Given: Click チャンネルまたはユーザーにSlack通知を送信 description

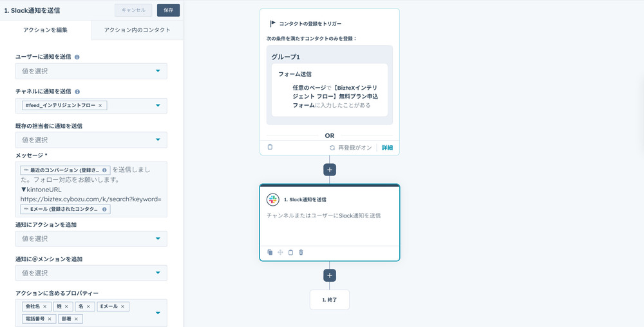Looking at the screenshot, I should pyautogui.click(x=324, y=215).
